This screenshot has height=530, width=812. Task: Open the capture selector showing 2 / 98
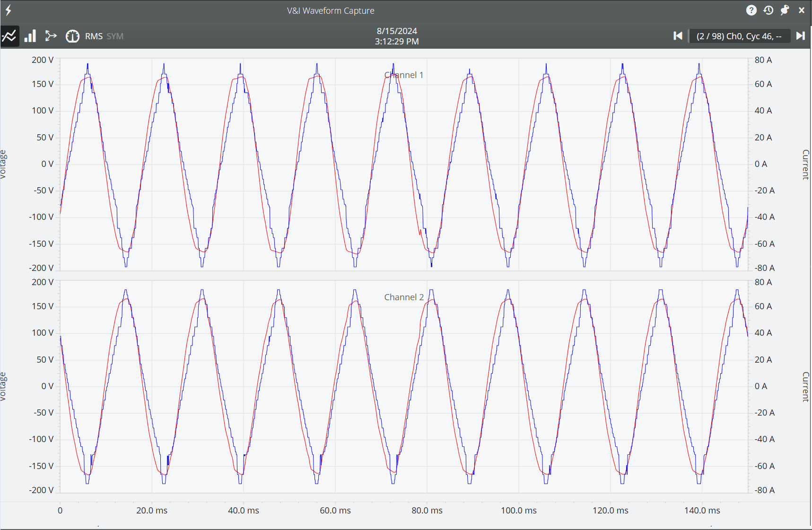click(x=739, y=36)
